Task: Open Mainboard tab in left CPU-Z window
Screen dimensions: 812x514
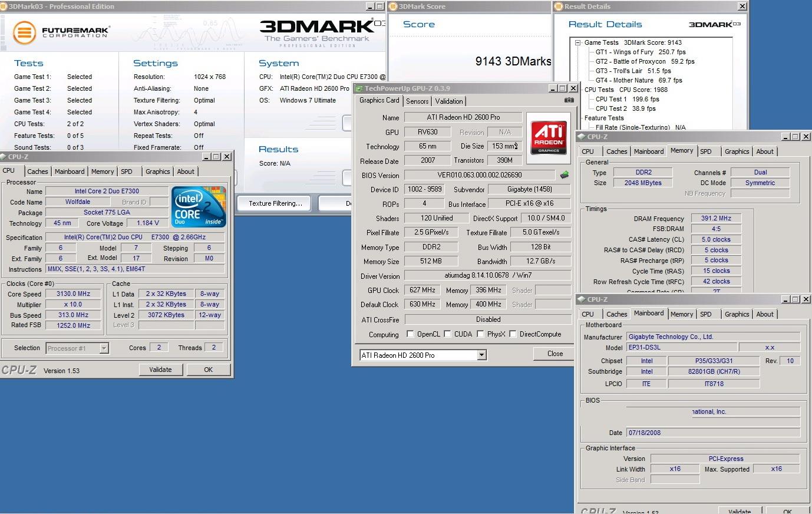Action: (70, 172)
